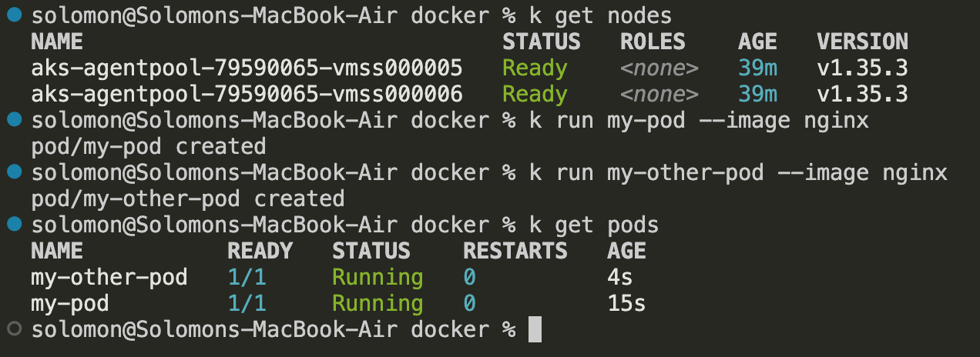Viewport: 980px width, 357px height.
Task: Click the blue dot beside 'k get pods'
Action: tap(12, 225)
